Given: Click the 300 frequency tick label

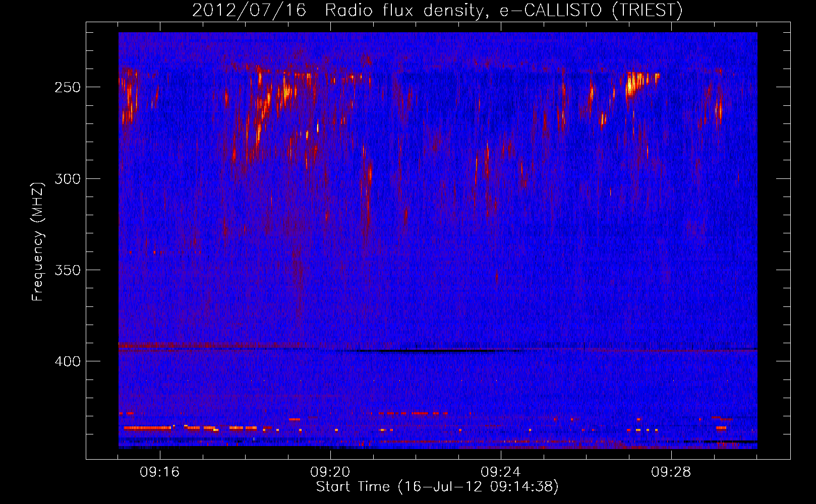Looking at the screenshot, I should [x=67, y=179].
